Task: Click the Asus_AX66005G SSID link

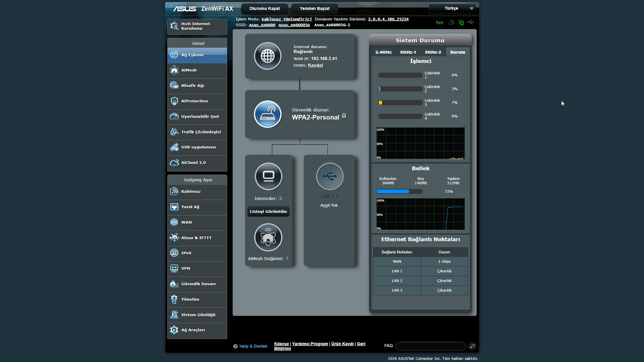Action: [x=294, y=25]
